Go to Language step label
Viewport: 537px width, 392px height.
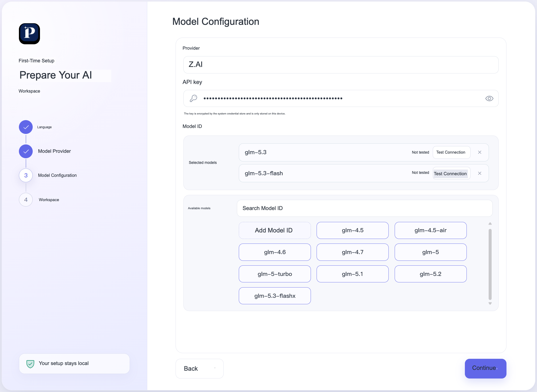click(44, 127)
